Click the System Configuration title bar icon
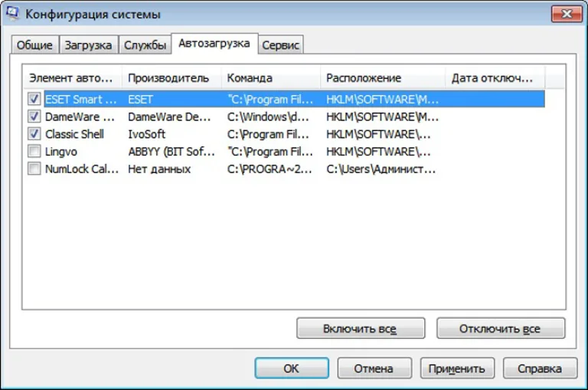The width and height of the screenshot is (588, 390). [x=12, y=14]
